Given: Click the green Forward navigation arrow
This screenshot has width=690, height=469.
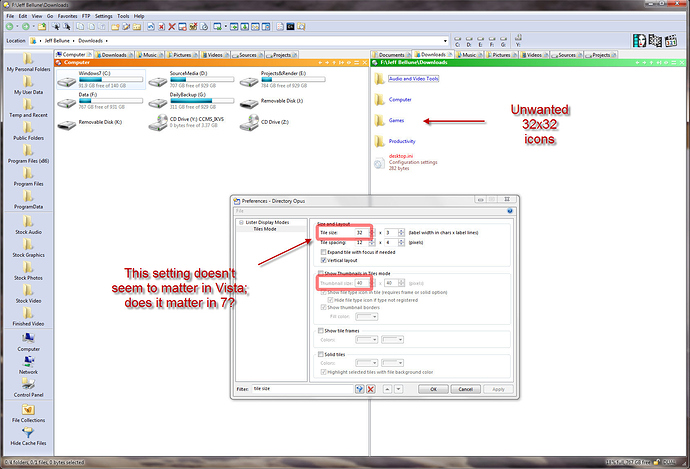Looking at the screenshot, I should [26, 27].
